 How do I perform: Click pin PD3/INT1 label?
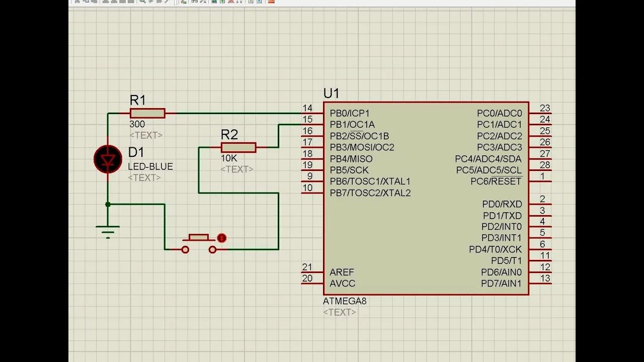point(502,238)
